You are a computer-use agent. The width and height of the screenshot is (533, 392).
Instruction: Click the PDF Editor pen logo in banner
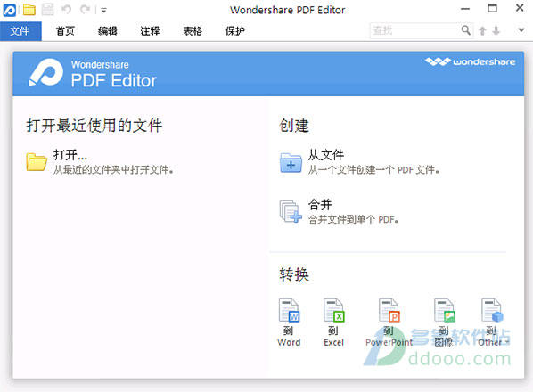tap(45, 72)
